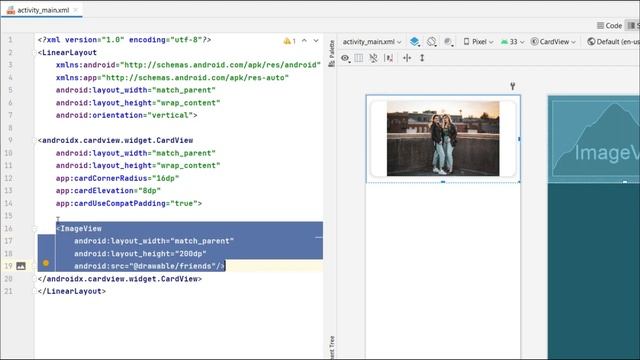
Task: Collapse the CardView fold marker on line 9
Action: click(35, 140)
